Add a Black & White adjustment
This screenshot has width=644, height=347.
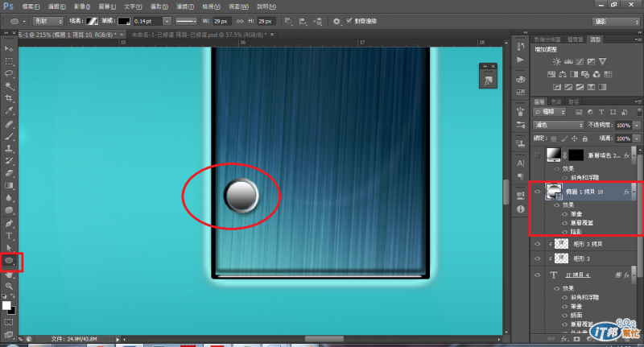[574, 74]
